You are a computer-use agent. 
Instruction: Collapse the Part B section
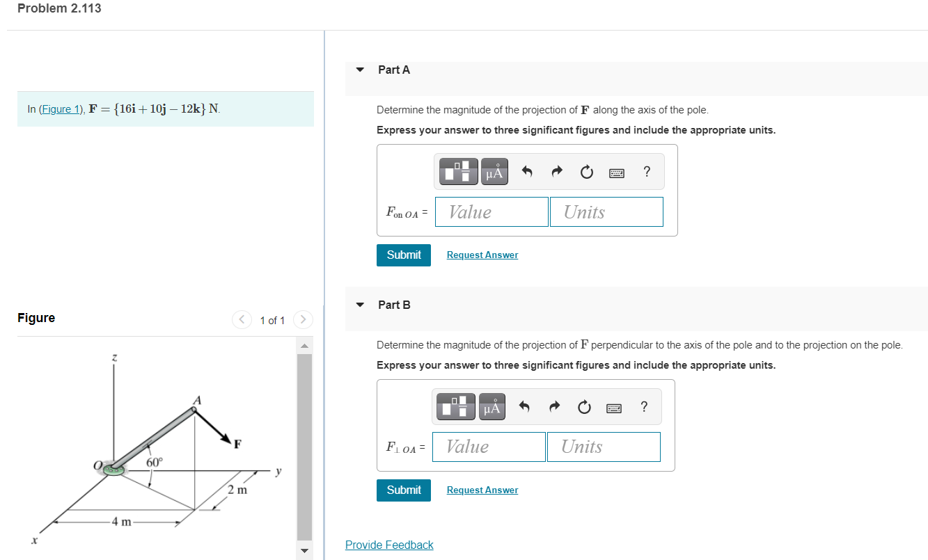pyautogui.click(x=360, y=305)
